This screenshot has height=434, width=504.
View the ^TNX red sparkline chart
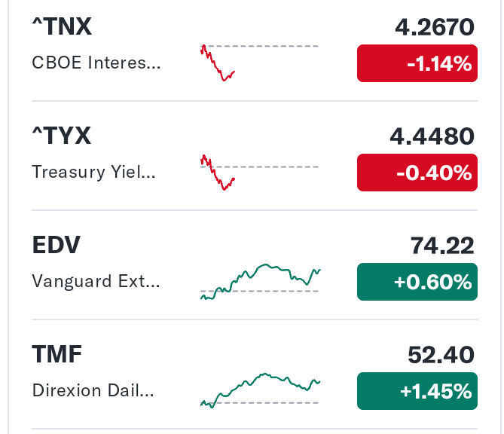pos(259,63)
